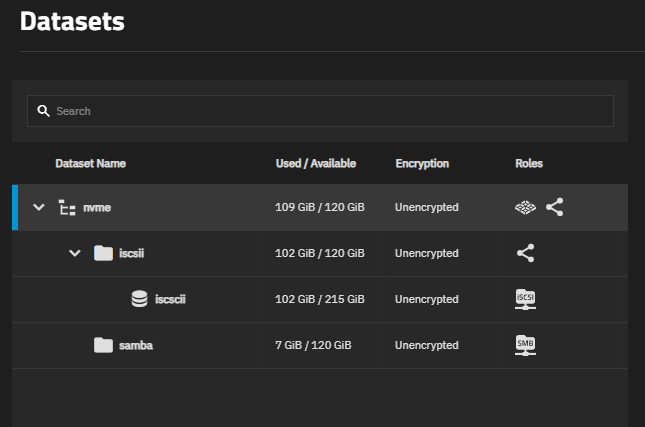
Task: Click the nvme pool tree icon
Action: (x=67, y=207)
